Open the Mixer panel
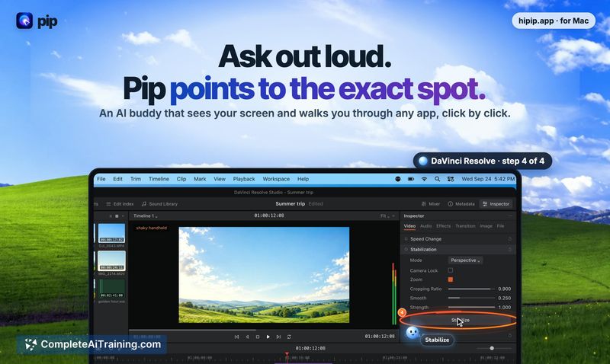The image size is (610, 364). [431, 204]
